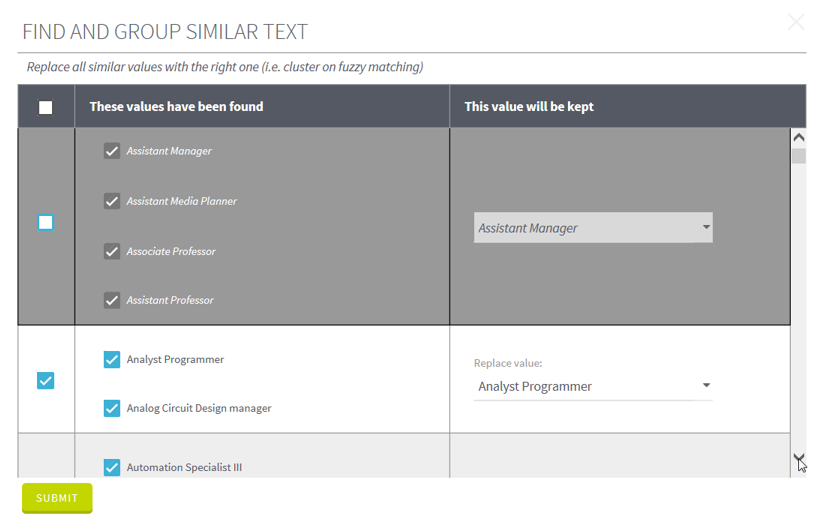Uncheck the Assistant Manager value
The image size is (824, 523).
pyautogui.click(x=112, y=151)
